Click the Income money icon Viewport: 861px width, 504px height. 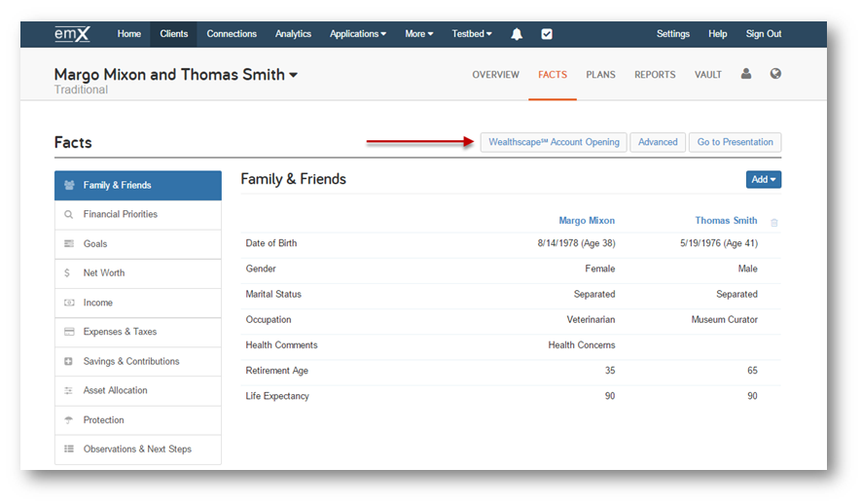click(x=69, y=303)
